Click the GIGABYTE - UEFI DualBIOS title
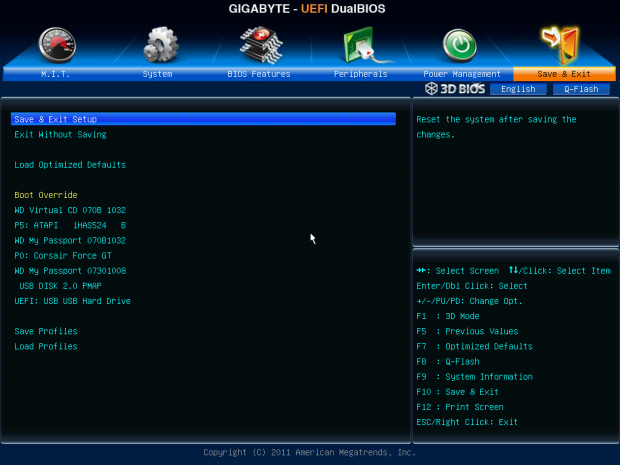This screenshot has height=465, width=620. (x=307, y=9)
